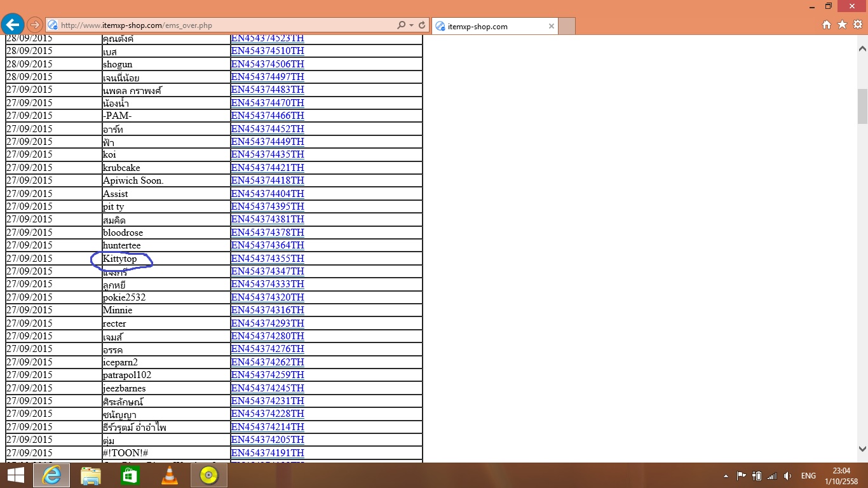Click the URL address bar field
868x488 pixels.
tap(222, 25)
